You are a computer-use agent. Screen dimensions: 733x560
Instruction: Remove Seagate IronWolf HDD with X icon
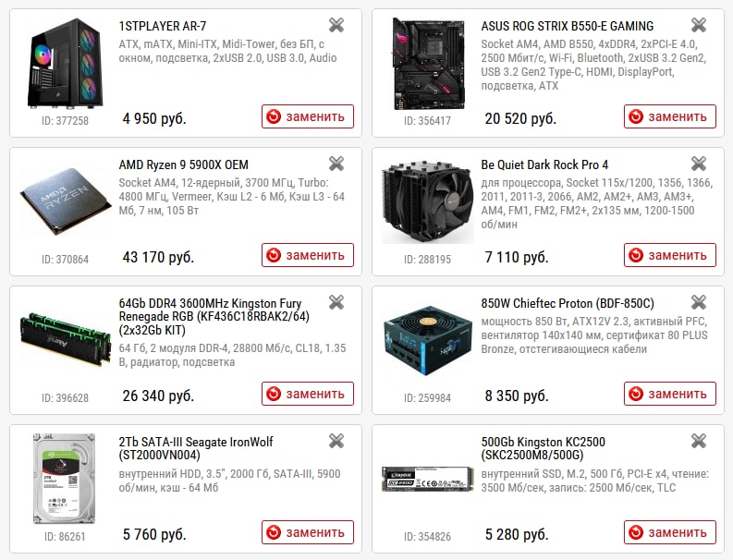pos(336,441)
